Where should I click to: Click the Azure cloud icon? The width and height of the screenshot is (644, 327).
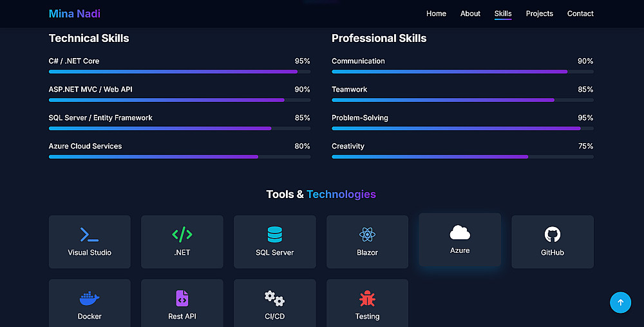(x=460, y=232)
